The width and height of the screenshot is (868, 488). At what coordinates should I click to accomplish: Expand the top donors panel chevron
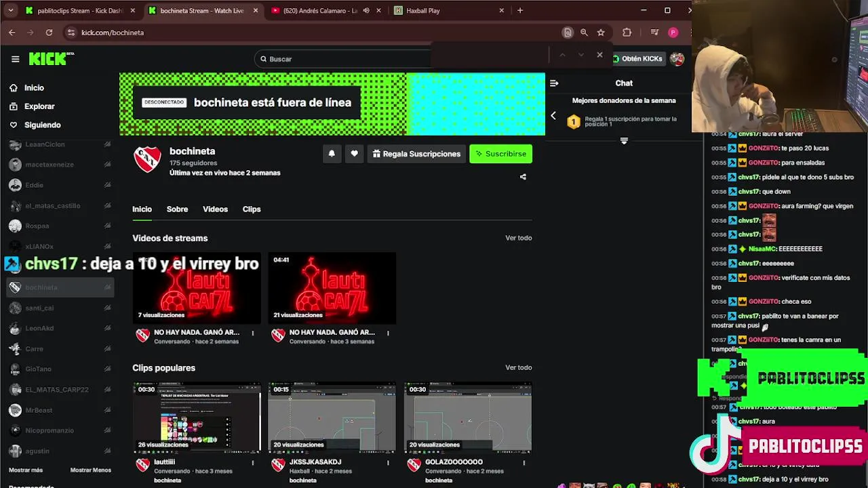(624, 141)
